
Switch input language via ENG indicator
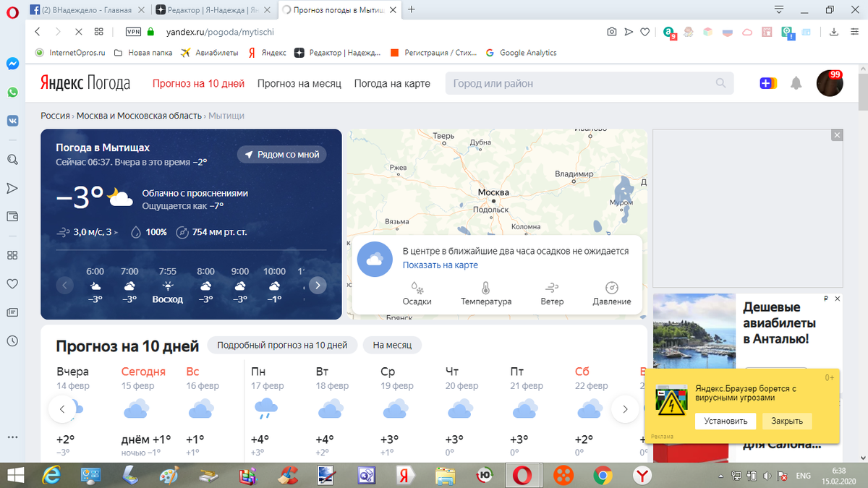tap(803, 476)
